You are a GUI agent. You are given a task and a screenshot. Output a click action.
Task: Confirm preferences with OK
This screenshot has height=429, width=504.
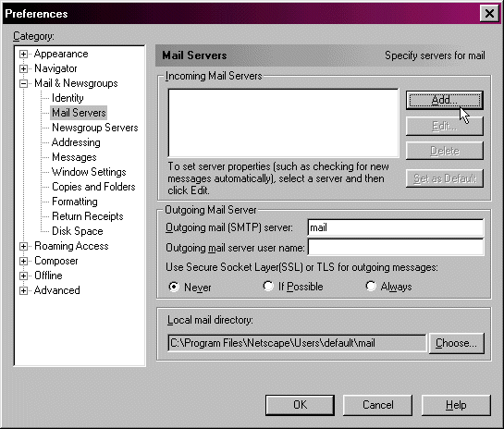[x=300, y=405]
